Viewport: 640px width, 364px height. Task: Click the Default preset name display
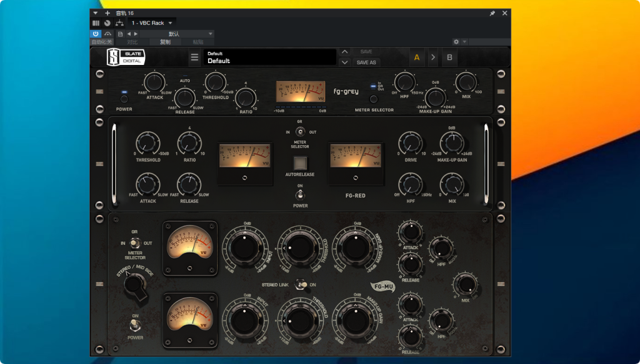(269, 57)
